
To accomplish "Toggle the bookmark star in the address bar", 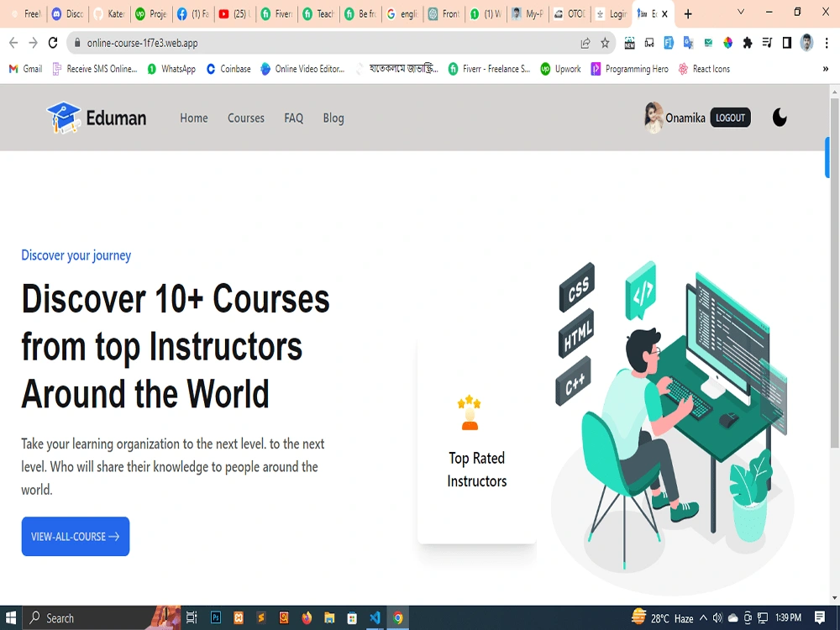I will (605, 44).
